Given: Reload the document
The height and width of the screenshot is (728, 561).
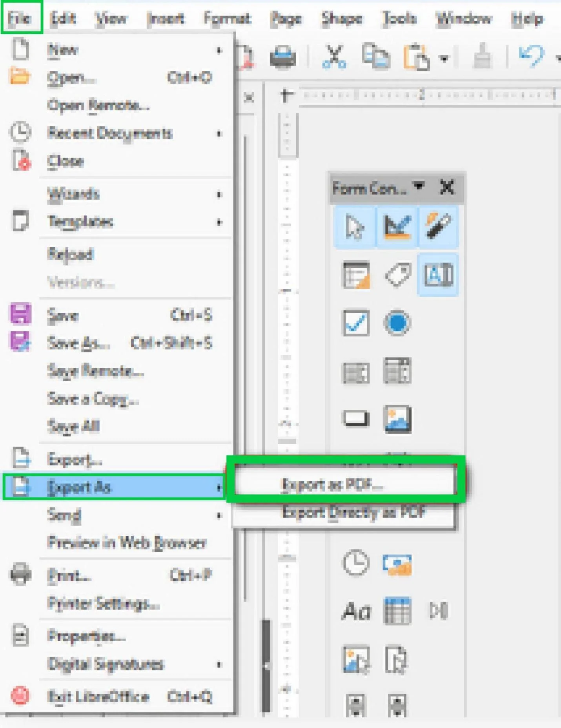Looking at the screenshot, I should pyautogui.click(x=118, y=254).
